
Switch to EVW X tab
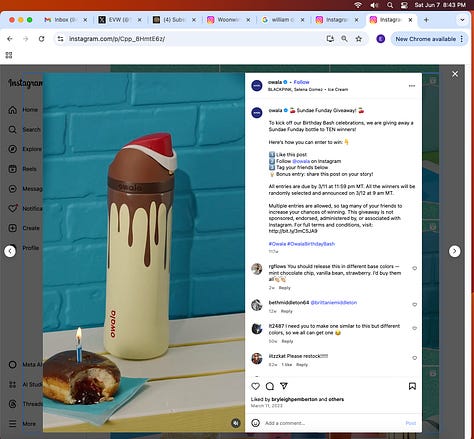(120, 20)
